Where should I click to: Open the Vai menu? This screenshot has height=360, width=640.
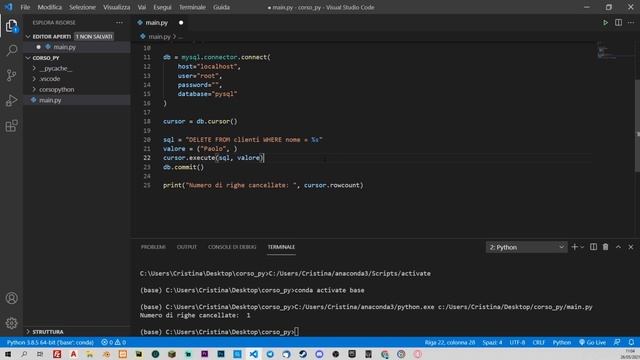click(x=142, y=7)
